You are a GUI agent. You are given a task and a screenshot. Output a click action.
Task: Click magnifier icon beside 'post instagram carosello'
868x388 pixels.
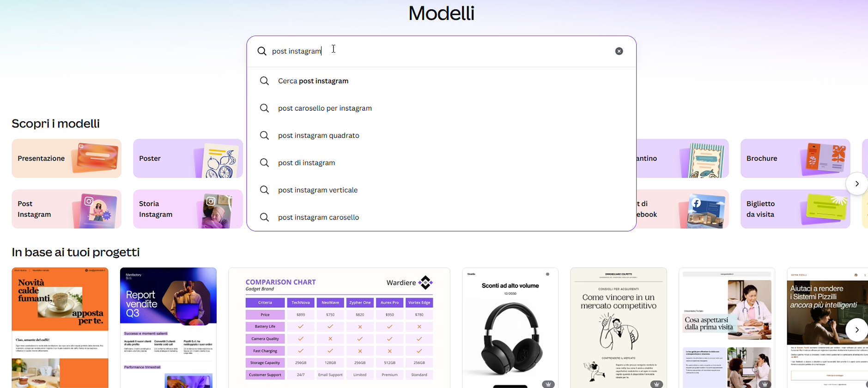click(264, 217)
